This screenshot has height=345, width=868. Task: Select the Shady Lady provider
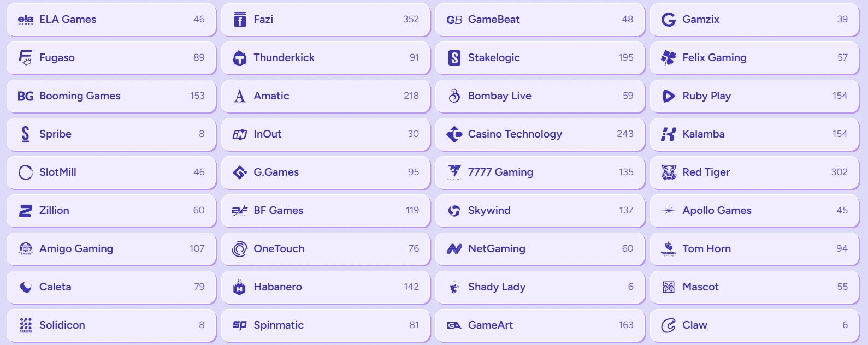tap(540, 287)
